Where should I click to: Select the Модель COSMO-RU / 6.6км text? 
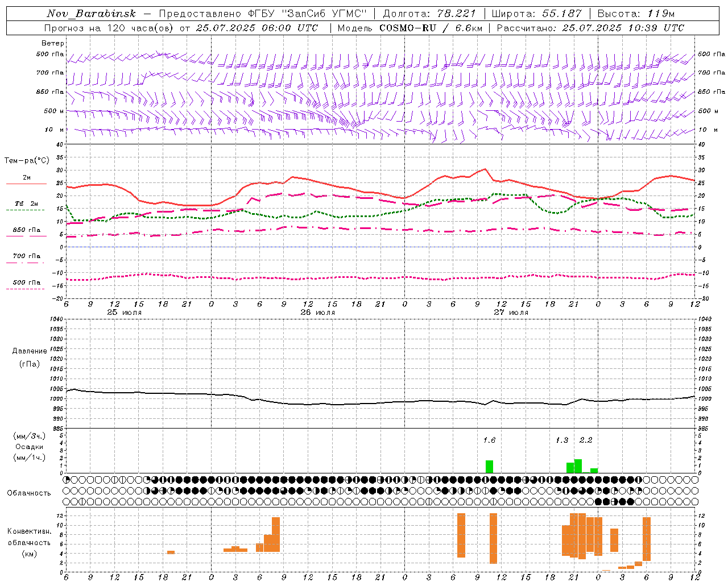(410, 28)
